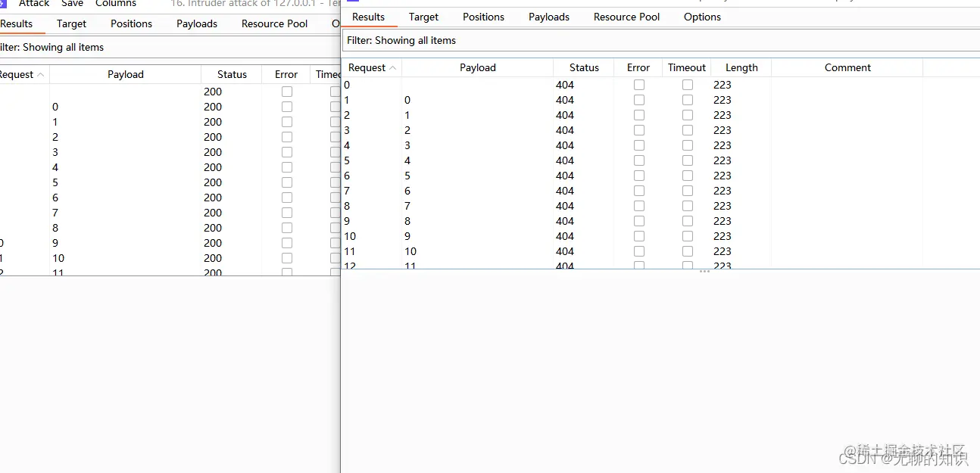The height and width of the screenshot is (473, 980).
Task: Switch to Target tab in 404 window
Action: (x=423, y=17)
